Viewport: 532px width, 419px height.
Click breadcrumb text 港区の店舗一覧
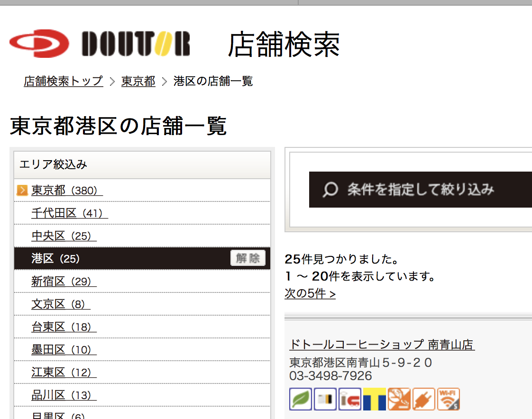click(213, 82)
